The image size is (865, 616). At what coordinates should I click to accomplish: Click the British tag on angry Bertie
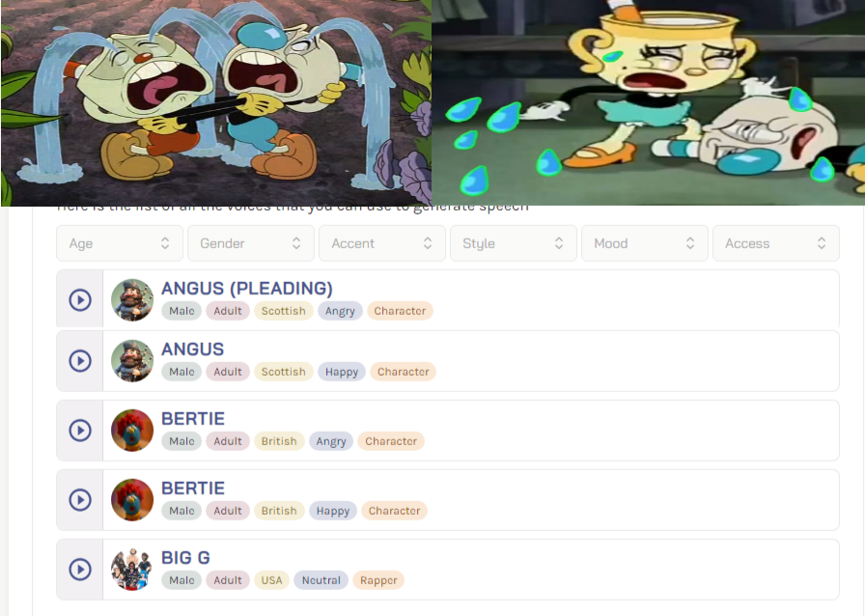point(279,441)
